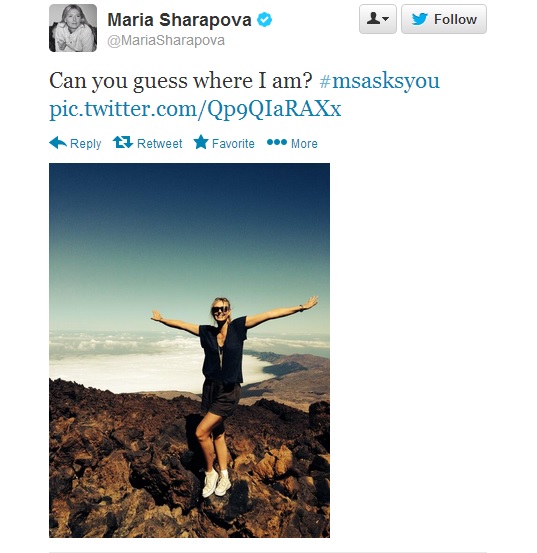Open Maria Sharapova's profile avatar
The image size is (537, 553).
[73, 28]
